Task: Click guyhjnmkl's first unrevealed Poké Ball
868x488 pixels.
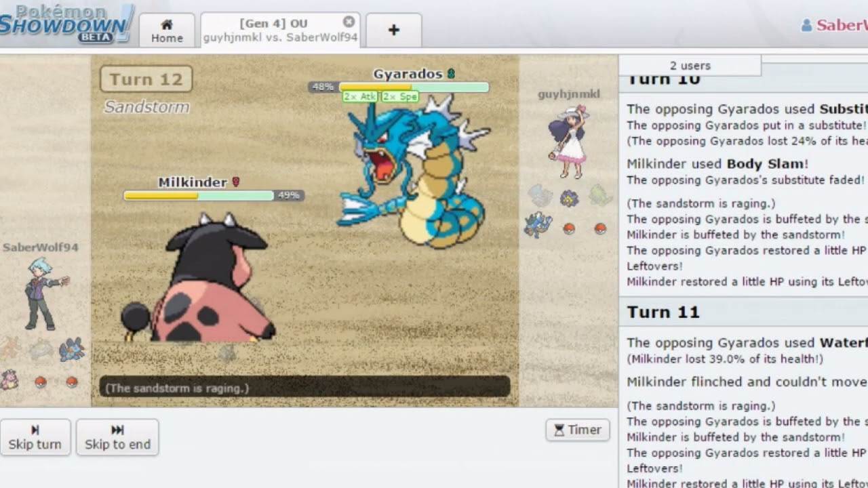Action: (569, 229)
